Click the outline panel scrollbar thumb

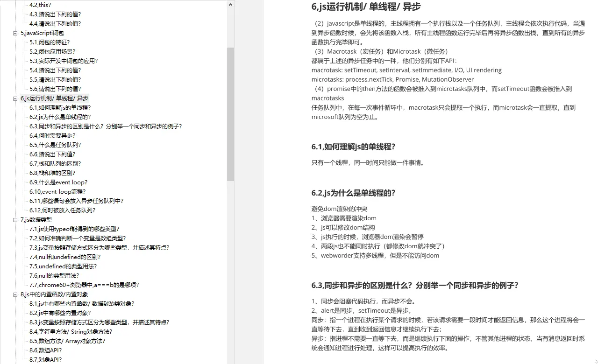click(x=230, y=114)
